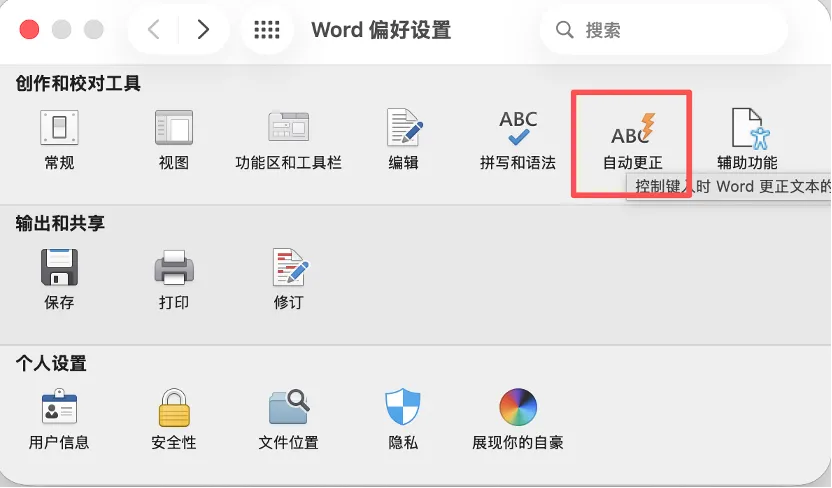The height and width of the screenshot is (488, 832).
Task: Open 功能区和工具栏 ribbon and toolbar settings
Action: coord(288,140)
